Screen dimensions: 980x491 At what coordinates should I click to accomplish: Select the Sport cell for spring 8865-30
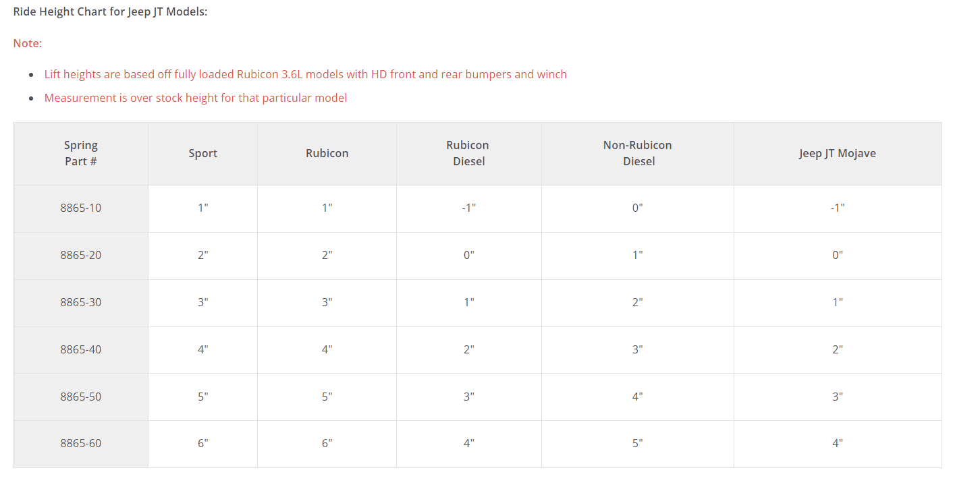pos(203,303)
